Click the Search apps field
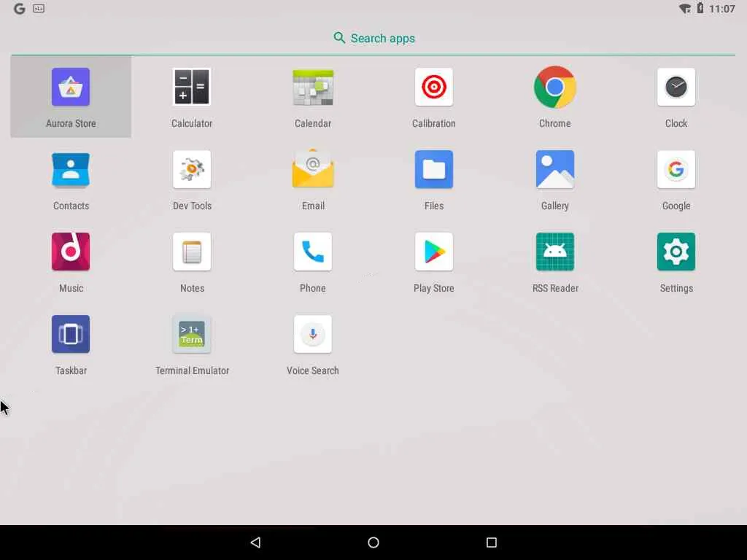Image resolution: width=747 pixels, height=560 pixels. (373, 38)
